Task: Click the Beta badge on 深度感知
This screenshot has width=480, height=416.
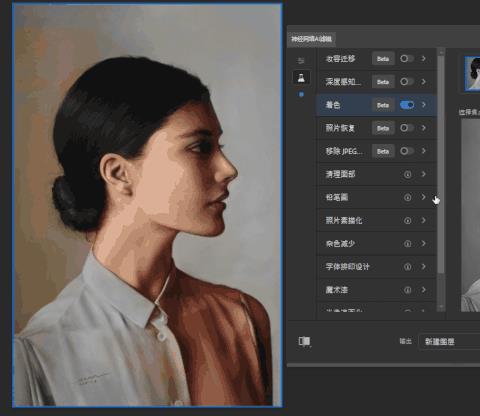Action: 383,82
